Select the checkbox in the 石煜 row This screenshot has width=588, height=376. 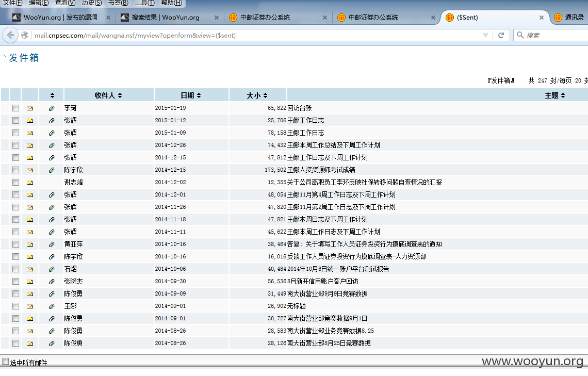(x=15, y=269)
